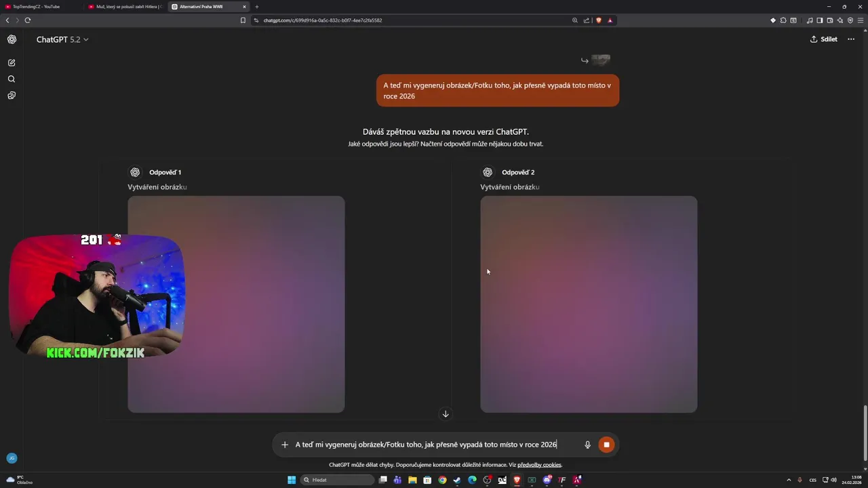This screenshot has width=868, height=488.
Task: Select the Odpověď 2 image placeholder
Action: (x=589, y=304)
